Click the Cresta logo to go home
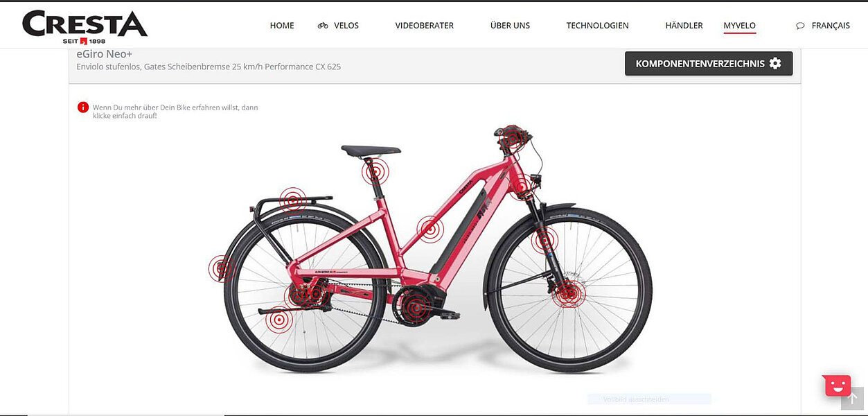 coord(85,26)
